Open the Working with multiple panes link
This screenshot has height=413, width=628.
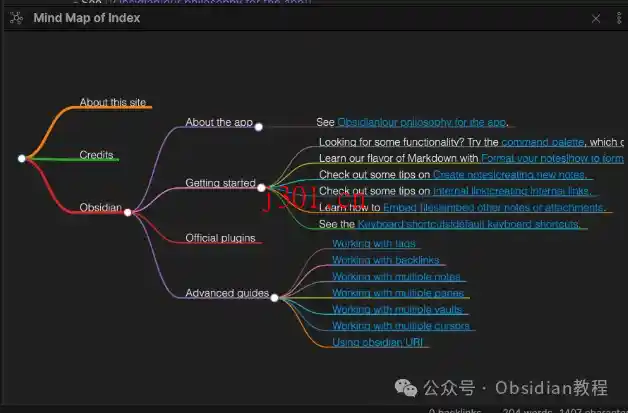(x=398, y=293)
